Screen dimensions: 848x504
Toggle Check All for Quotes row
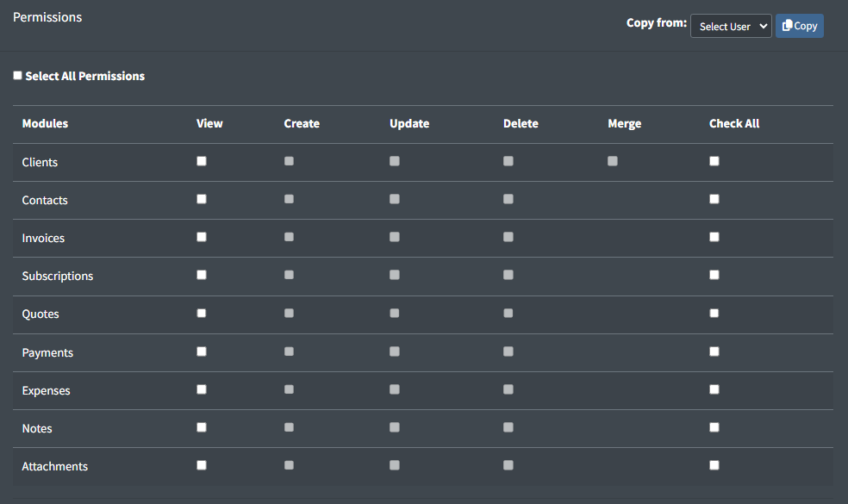tap(714, 313)
